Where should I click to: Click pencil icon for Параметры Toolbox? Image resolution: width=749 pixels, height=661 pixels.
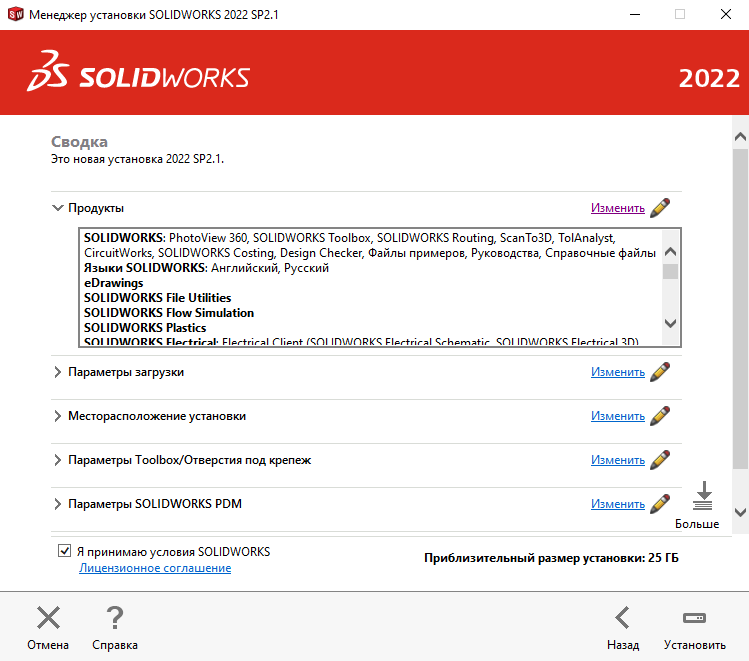(660, 459)
